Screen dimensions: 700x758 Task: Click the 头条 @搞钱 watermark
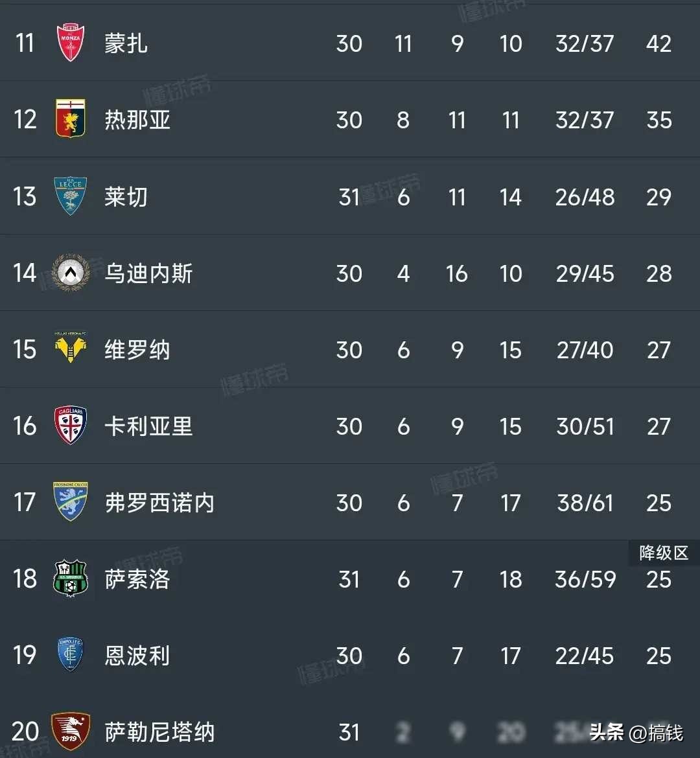636,733
